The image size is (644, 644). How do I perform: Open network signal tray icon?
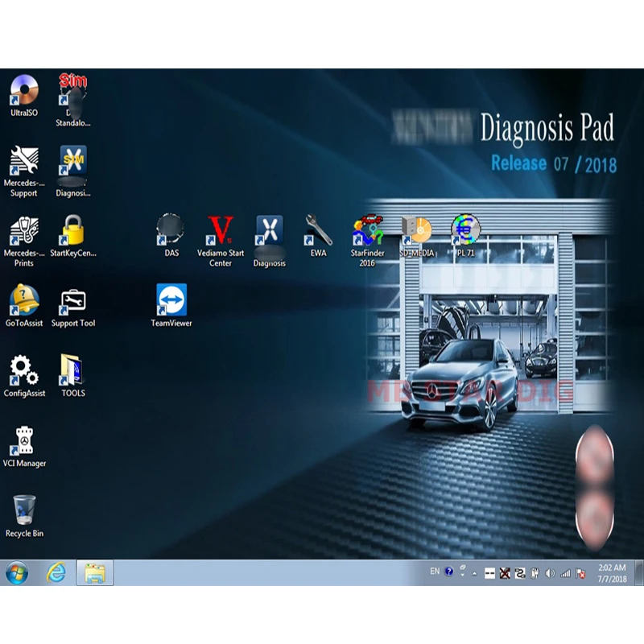pos(565,573)
